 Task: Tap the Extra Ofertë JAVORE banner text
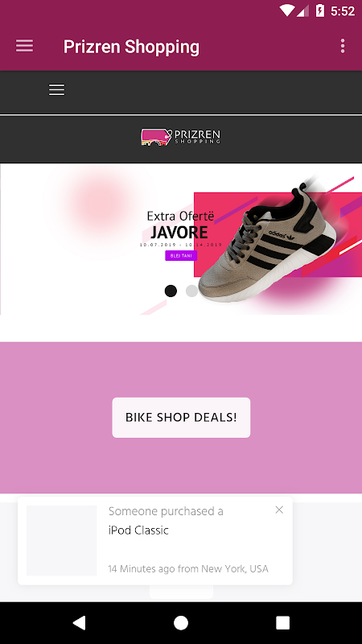click(179, 225)
